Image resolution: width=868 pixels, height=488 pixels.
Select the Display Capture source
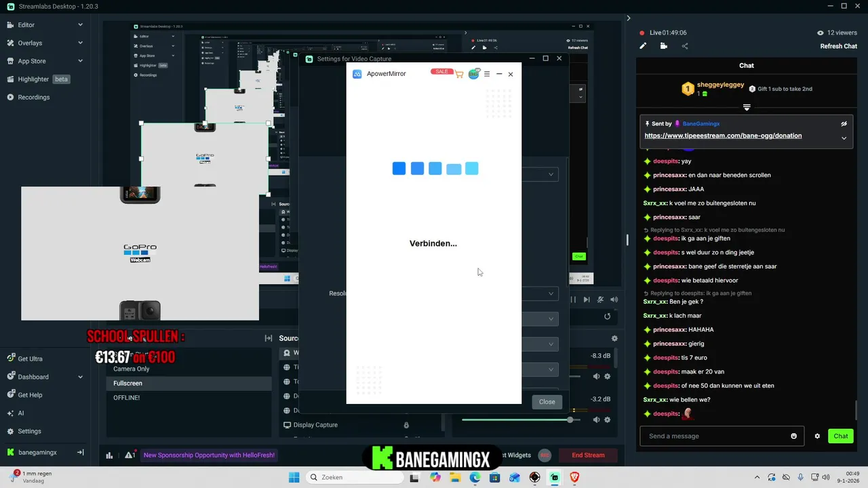pos(315,425)
